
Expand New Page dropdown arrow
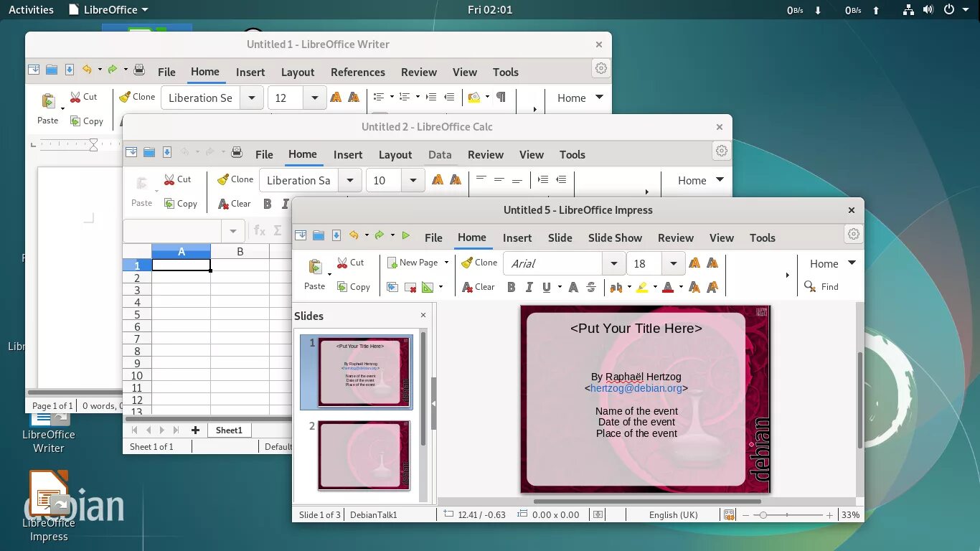(446, 263)
